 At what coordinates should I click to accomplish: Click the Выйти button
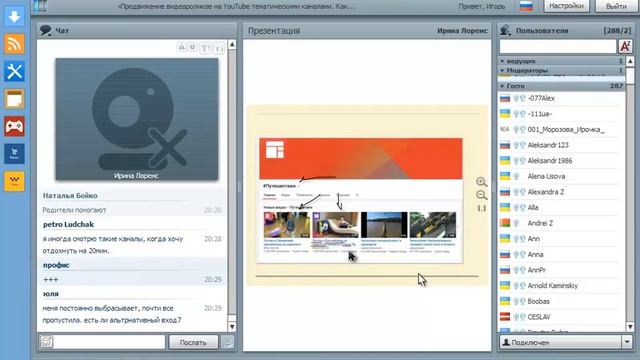[x=616, y=6]
